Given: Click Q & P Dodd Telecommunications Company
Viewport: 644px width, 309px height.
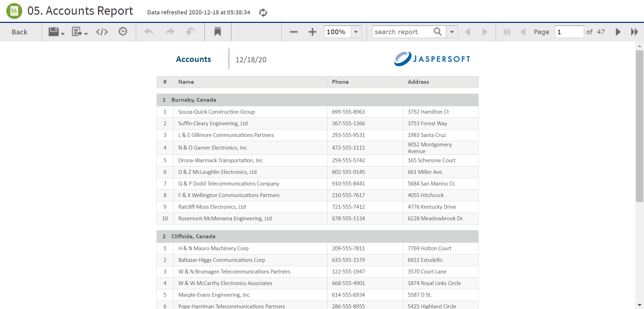Looking at the screenshot, I should click(x=229, y=184).
